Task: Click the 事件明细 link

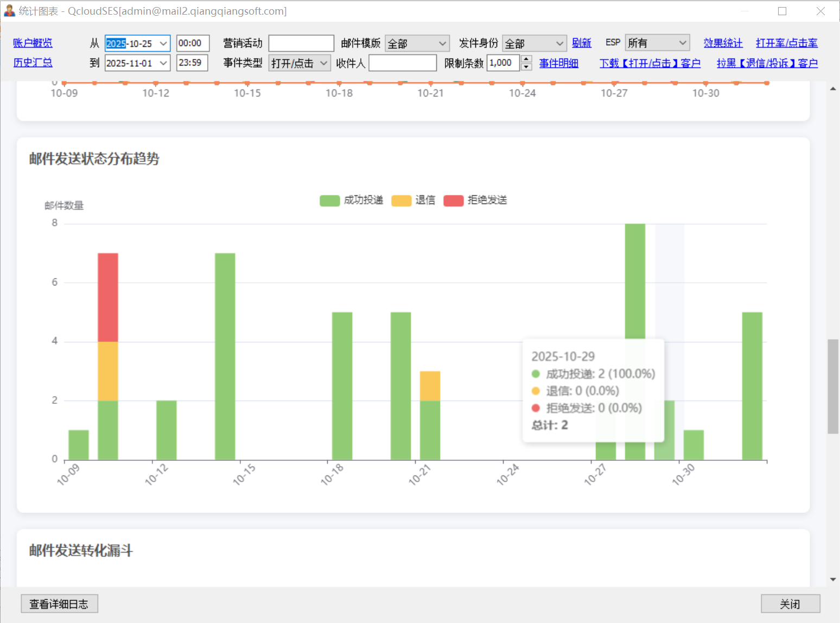Action: click(x=558, y=63)
